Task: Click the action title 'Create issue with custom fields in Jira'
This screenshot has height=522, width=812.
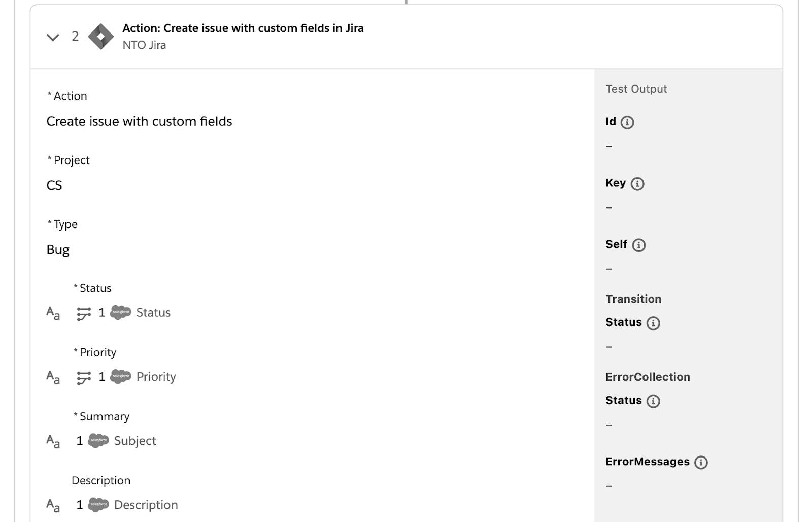Action: click(x=243, y=28)
